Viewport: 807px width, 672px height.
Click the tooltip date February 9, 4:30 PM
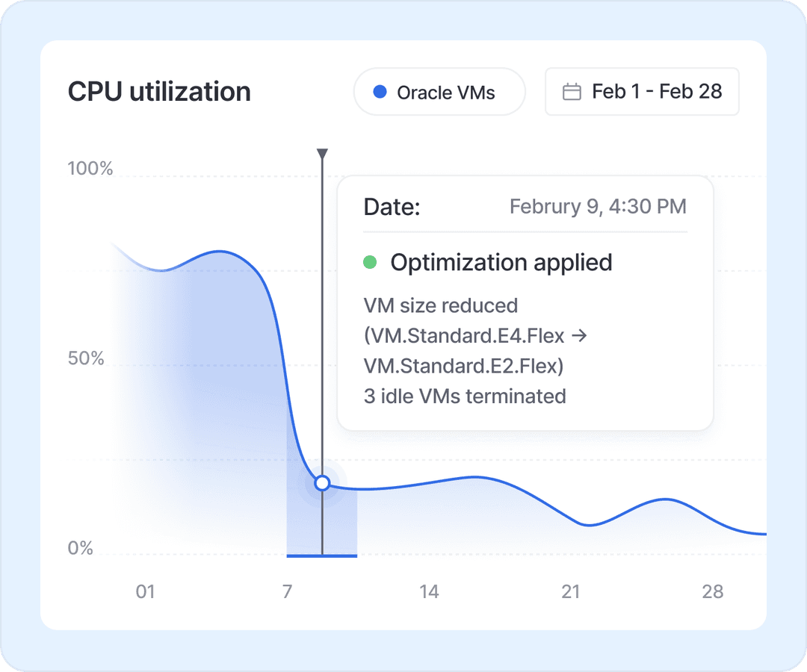[598, 206]
